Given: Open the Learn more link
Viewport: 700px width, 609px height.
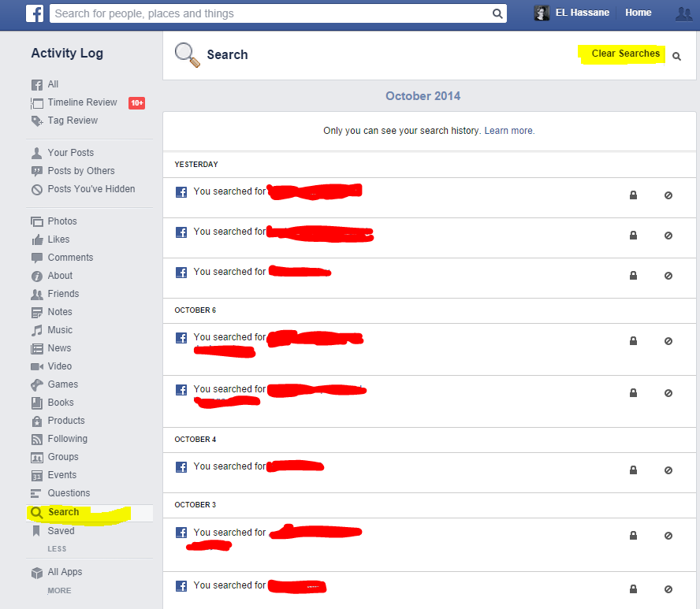Looking at the screenshot, I should tap(509, 131).
